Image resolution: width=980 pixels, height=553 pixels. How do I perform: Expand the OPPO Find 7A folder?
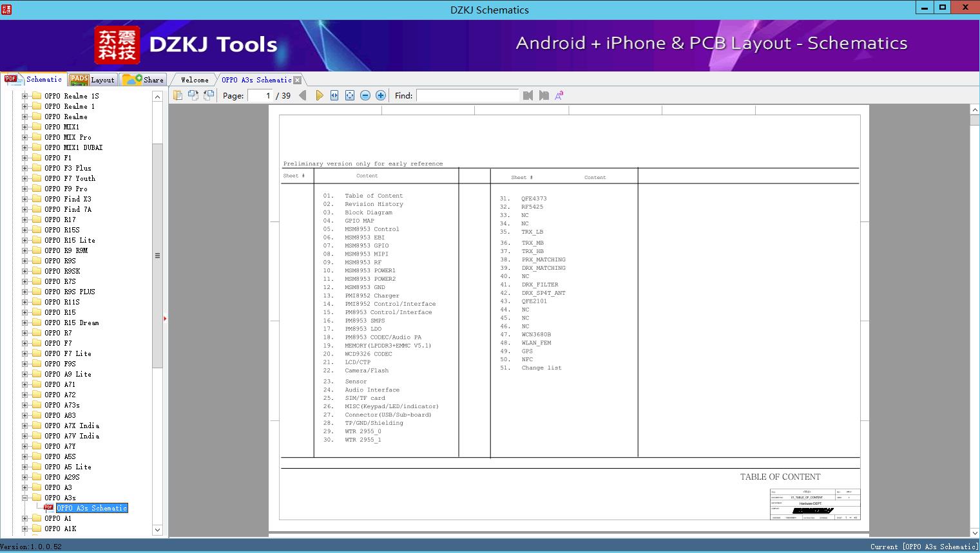pyautogui.click(x=24, y=209)
